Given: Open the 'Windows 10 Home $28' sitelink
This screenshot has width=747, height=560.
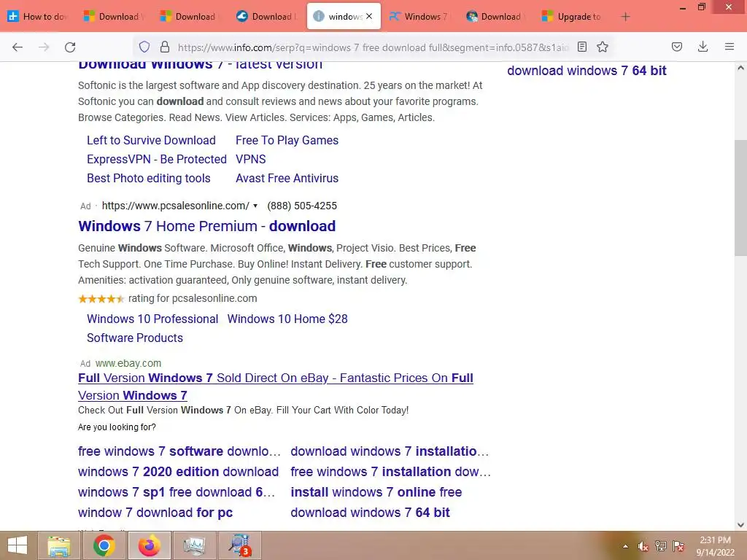Looking at the screenshot, I should click(287, 319).
